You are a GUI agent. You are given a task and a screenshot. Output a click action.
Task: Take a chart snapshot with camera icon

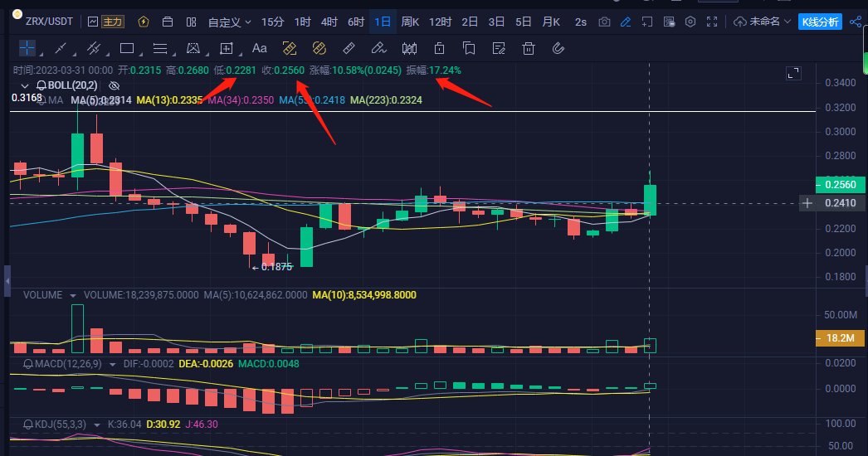[x=604, y=22]
